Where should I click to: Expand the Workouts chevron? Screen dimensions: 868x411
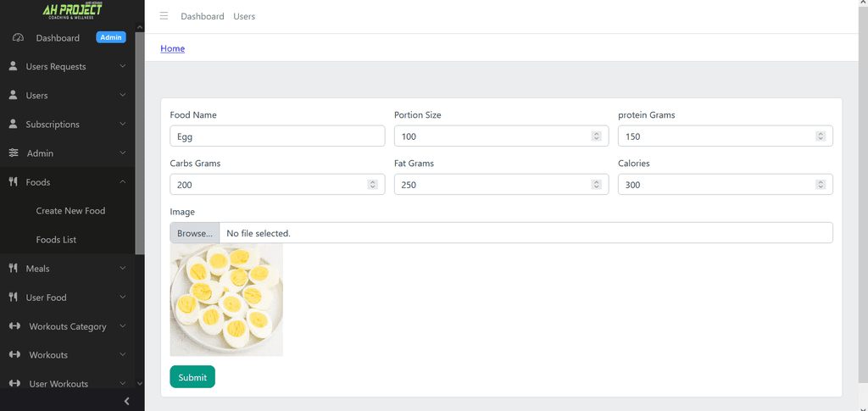point(123,354)
